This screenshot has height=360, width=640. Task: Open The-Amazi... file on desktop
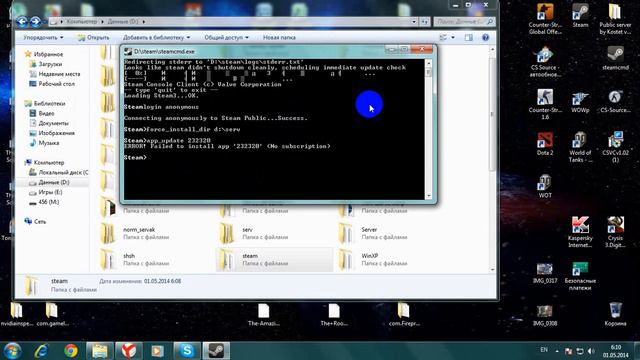pyautogui.click(x=264, y=314)
